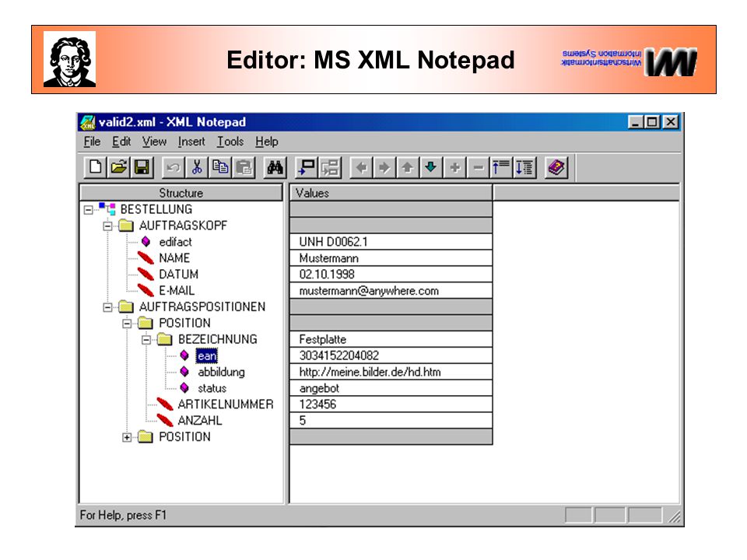Click the ANZAHL value '5'
The image size is (747, 560).
(391, 421)
